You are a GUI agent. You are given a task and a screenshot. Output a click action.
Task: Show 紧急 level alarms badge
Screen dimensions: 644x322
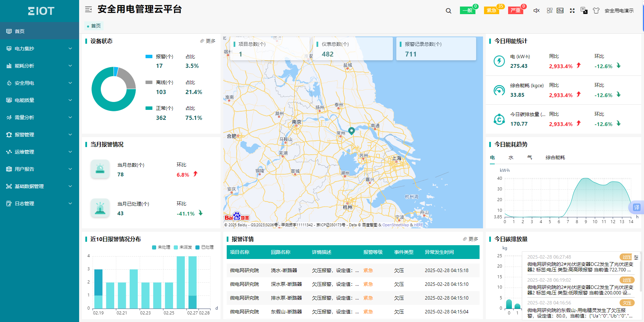[x=492, y=10]
